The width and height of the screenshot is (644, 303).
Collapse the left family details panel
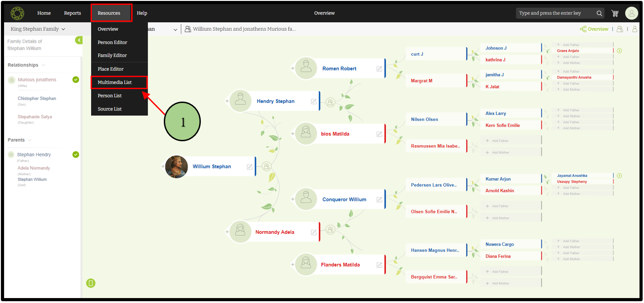coord(79,41)
